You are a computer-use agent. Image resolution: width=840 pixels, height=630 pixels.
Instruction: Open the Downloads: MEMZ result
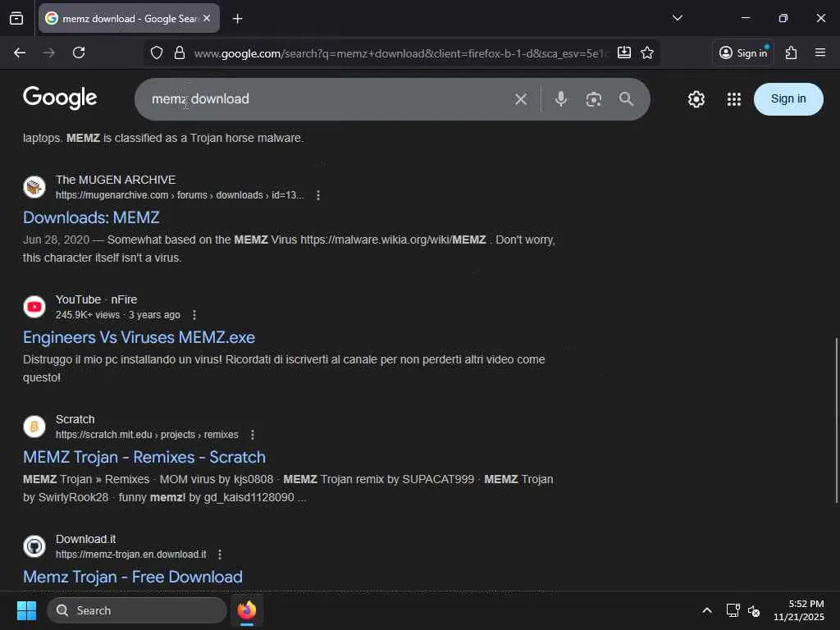pos(91,217)
